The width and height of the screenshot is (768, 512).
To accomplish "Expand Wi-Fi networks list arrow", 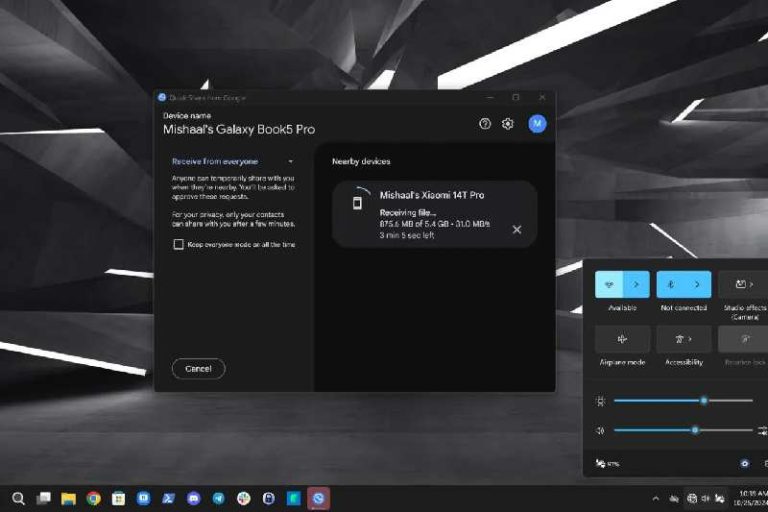I will click(x=637, y=284).
